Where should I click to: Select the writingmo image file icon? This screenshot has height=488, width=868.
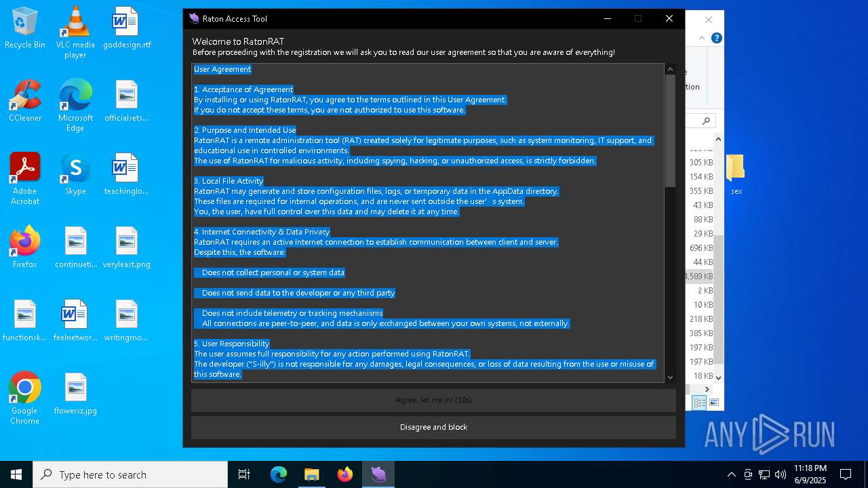point(127,321)
